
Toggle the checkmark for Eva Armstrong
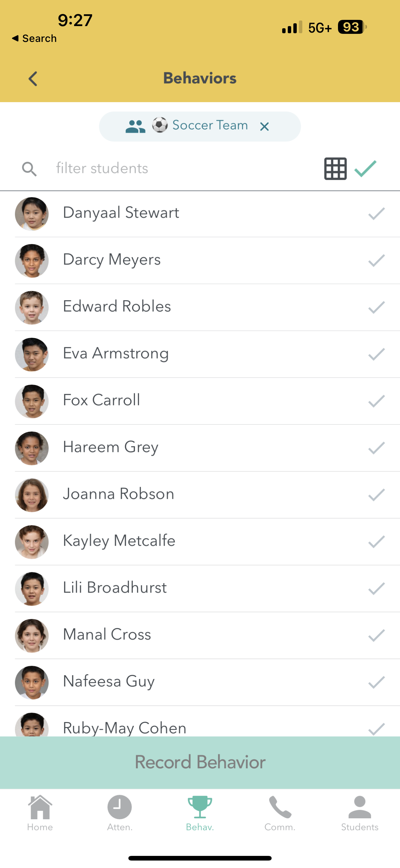click(376, 354)
